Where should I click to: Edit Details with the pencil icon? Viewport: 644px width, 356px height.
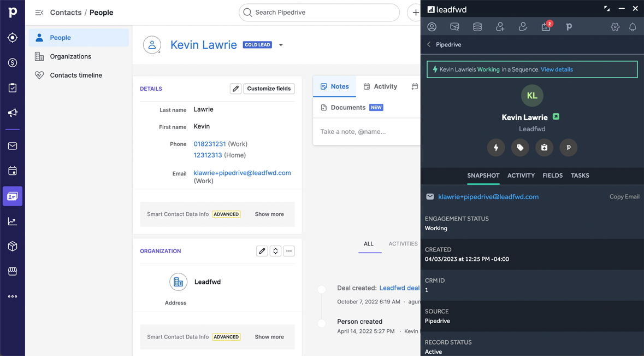[x=235, y=89]
